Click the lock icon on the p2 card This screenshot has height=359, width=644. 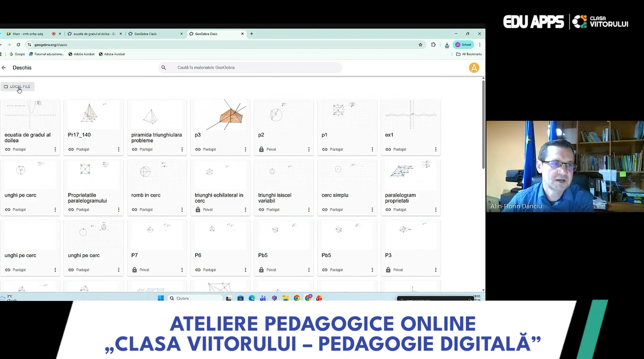click(262, 150)
